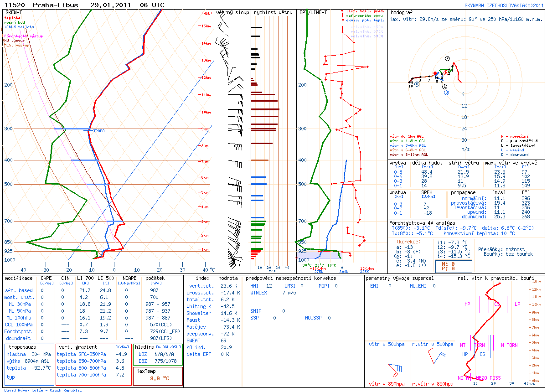Click the 'MEZO POSS' label
Viewport: 547px width, 392px height.
point(488,378)
